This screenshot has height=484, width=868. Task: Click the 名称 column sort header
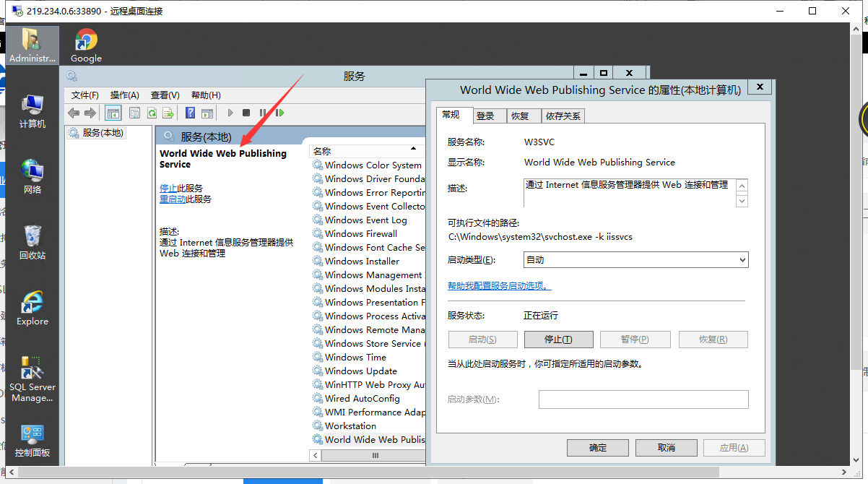click(367, 151)
